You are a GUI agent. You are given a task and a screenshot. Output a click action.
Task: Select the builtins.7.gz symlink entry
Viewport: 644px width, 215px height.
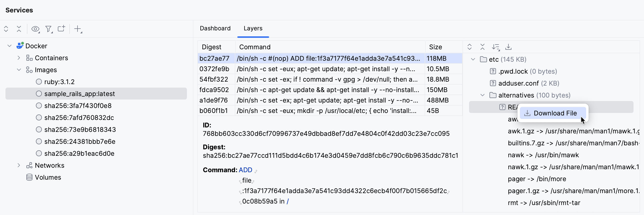(x=573, y=143)
